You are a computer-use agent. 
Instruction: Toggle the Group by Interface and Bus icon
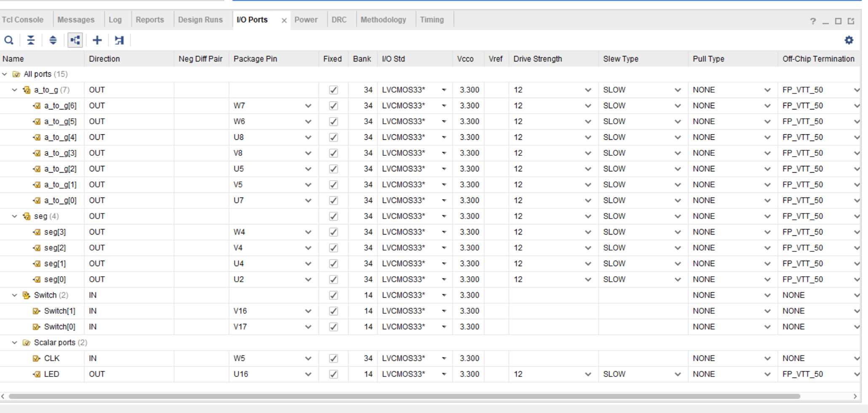[75, 40]
